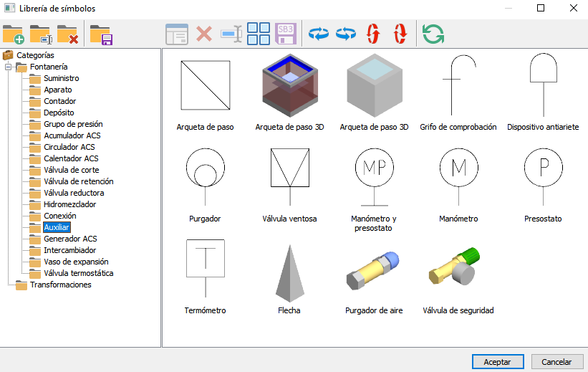Open the Depósito category

(59, 113)
